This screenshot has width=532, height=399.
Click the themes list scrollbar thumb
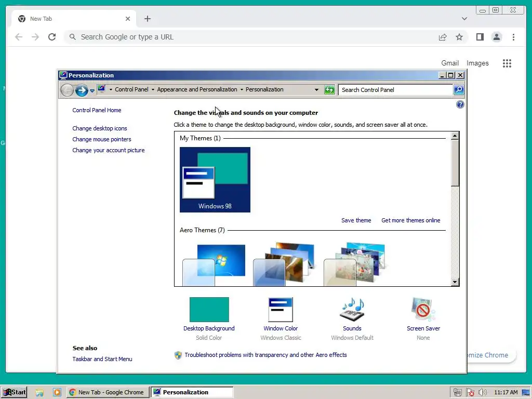coord(455,163)
